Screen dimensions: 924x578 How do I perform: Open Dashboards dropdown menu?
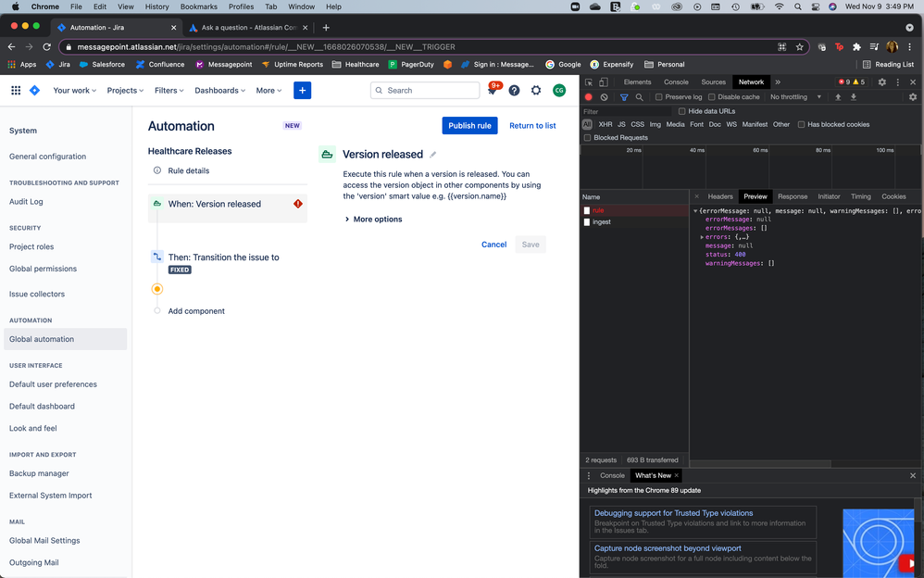pyautogui.click(x=219, y=90)
